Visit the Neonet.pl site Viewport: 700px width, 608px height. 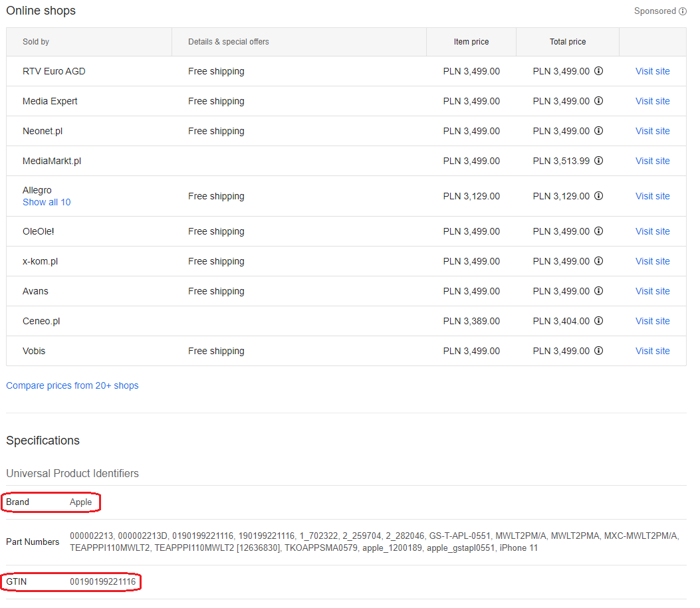coord(653,131)
